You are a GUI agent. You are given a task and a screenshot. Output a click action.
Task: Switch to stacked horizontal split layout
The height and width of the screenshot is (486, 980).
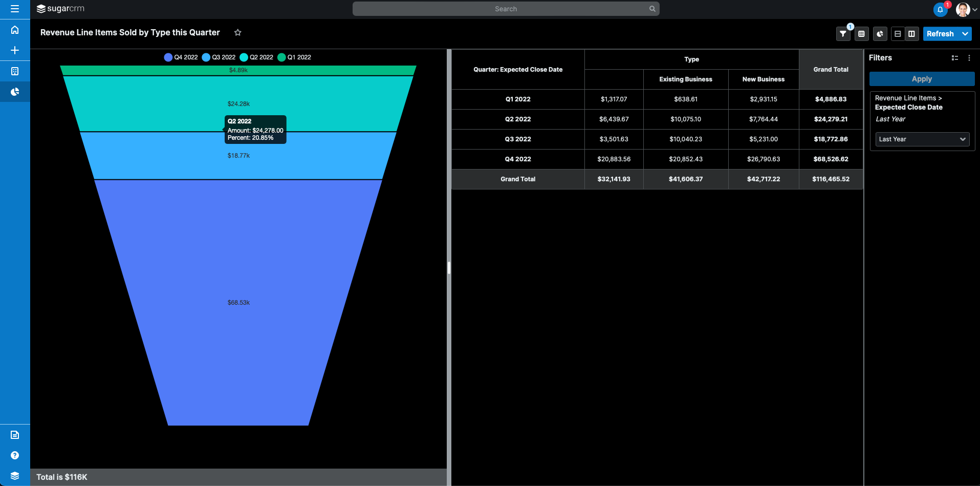[x=898, y=34]
